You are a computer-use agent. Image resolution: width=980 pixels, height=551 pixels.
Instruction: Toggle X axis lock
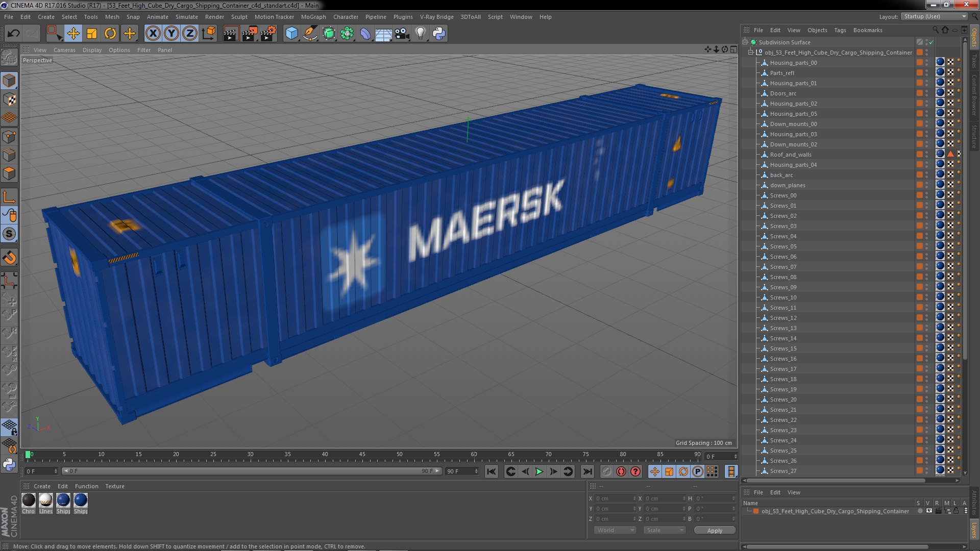[x=153, y=34]
